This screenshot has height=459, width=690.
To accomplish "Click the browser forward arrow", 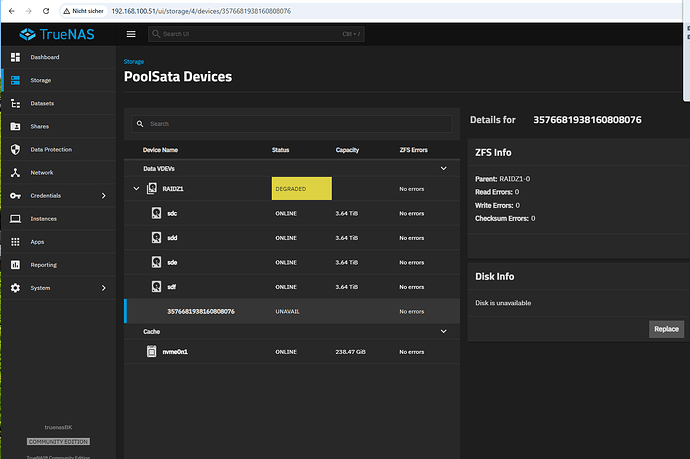I will pos(29,11).
